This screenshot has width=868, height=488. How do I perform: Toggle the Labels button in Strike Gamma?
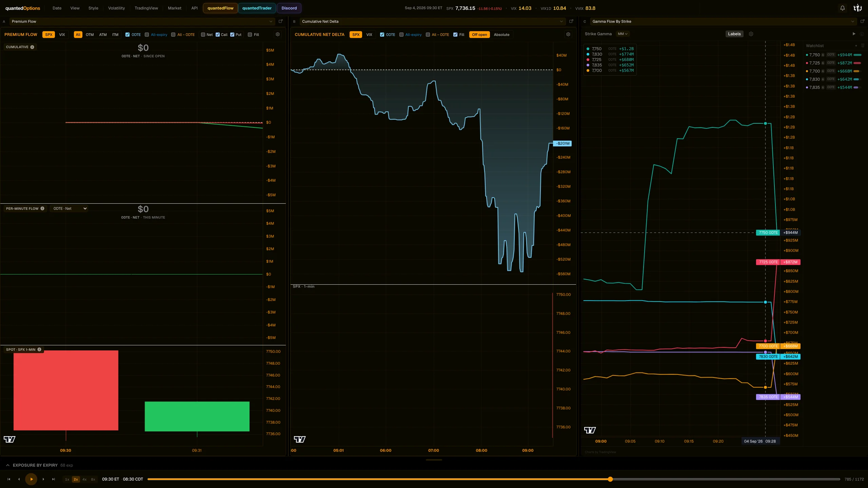(734, 34)
